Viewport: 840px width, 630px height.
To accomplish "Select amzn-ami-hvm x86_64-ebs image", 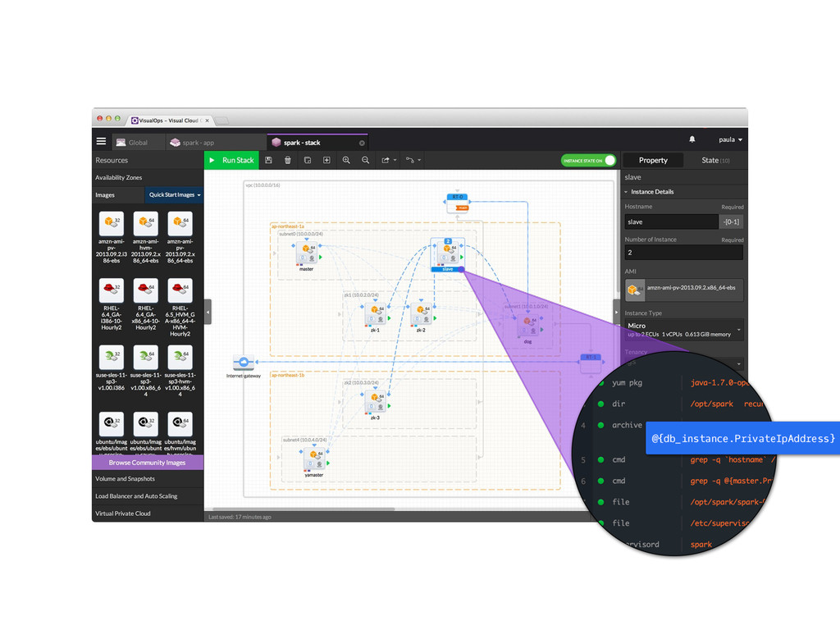I will point(146,237).
